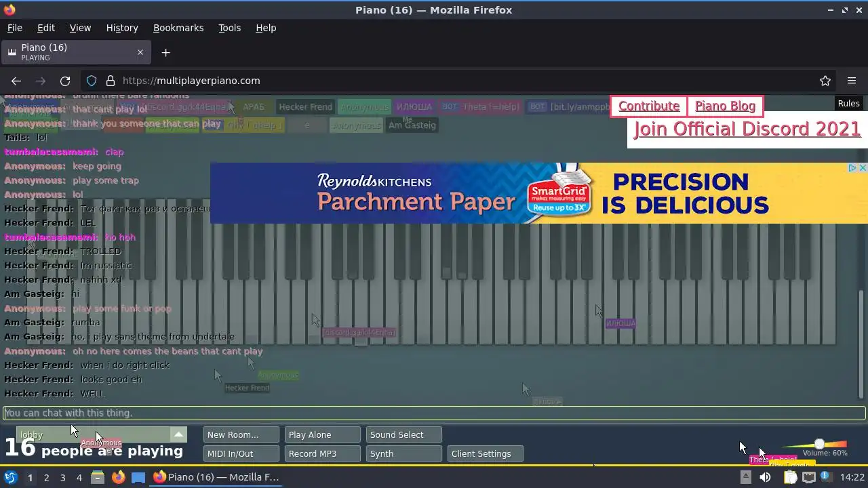This screenshot has height=488, width=868.
Task: Close the Reynolds ad banner
Action: 863,167
